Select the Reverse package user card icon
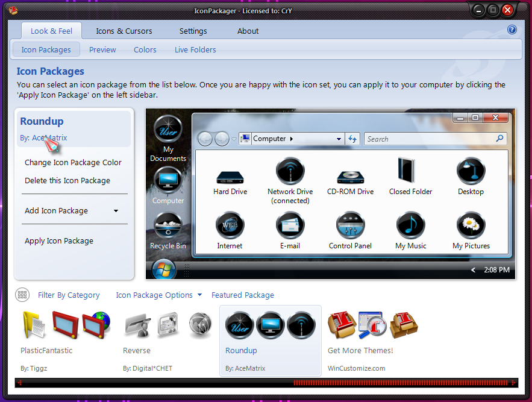Screen dimensions: 532x402 click(138, 325)
